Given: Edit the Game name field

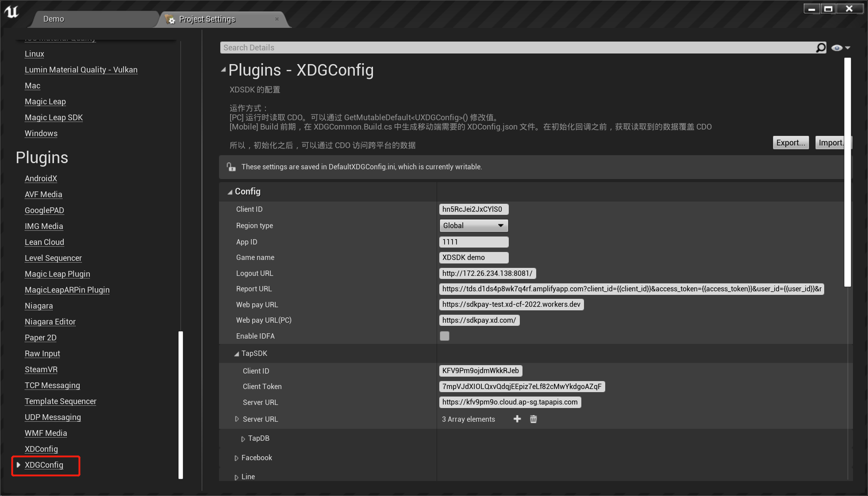Looking at the screenshot, I should click(474, 257).
